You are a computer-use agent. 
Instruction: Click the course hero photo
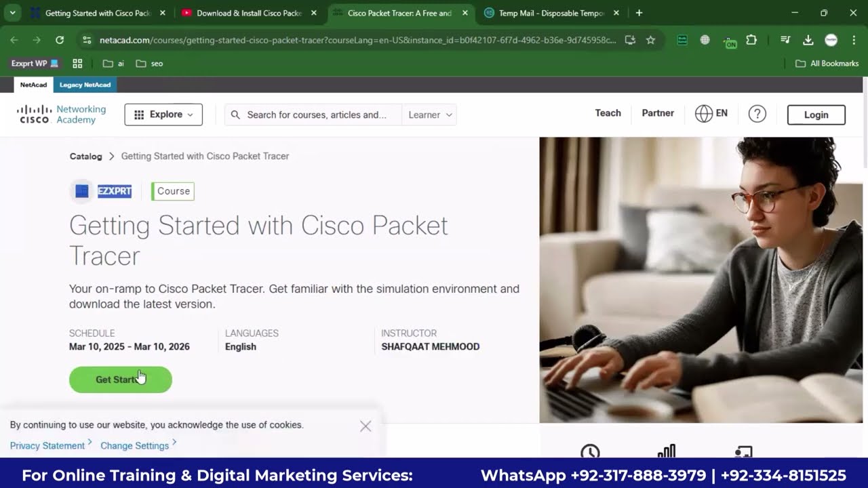tap(701, 280)
